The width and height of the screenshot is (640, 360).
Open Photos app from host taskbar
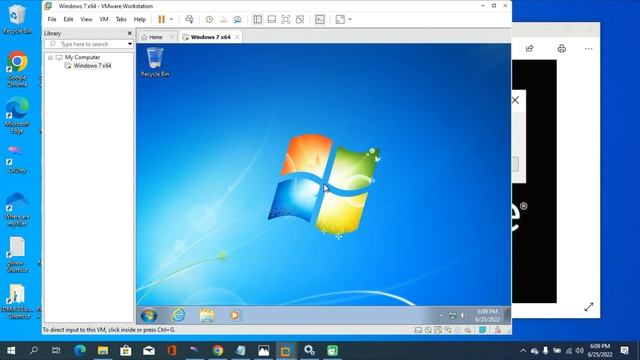pos(264,350)
